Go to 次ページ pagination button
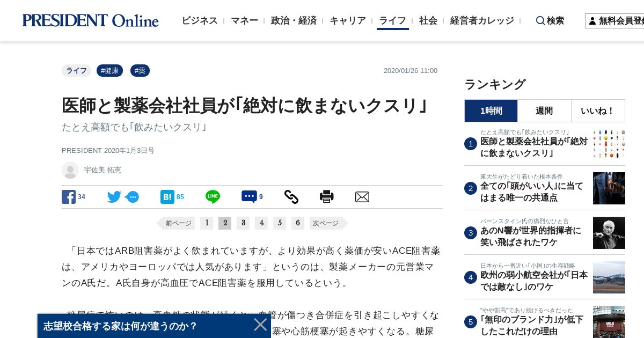644x338 pixels. 328,223
